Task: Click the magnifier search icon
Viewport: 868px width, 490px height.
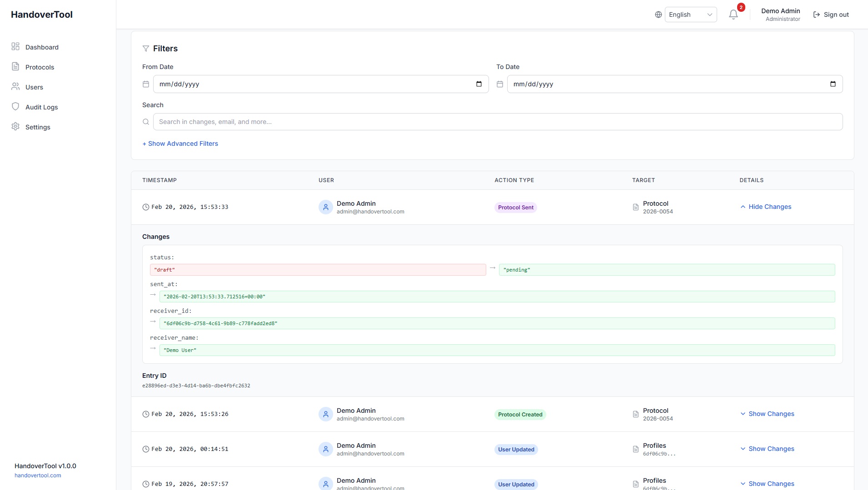Action: 146,122
